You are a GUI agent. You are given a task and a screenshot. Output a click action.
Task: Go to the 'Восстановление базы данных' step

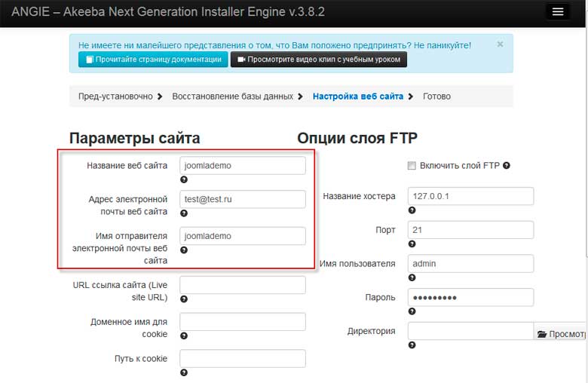232,97
